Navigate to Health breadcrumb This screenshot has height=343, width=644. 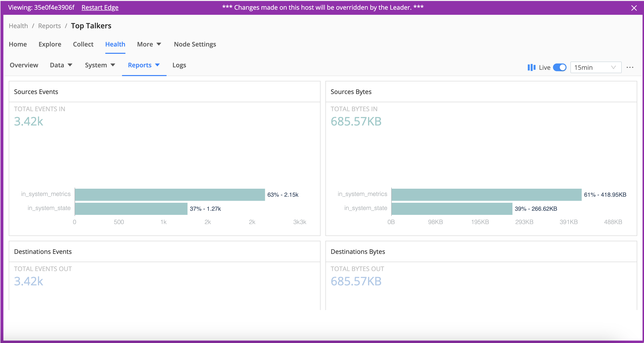(18, 26)
